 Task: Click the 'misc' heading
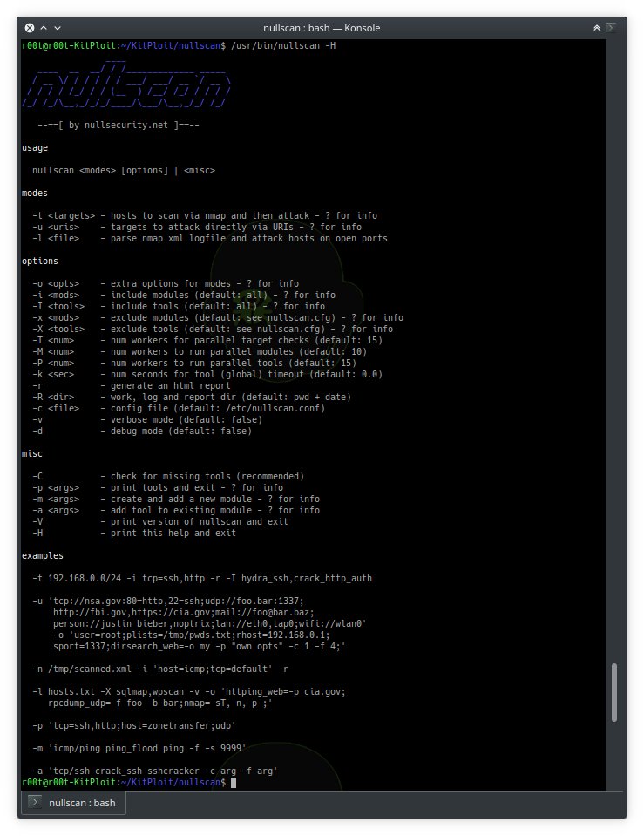(x=32, y=453)
